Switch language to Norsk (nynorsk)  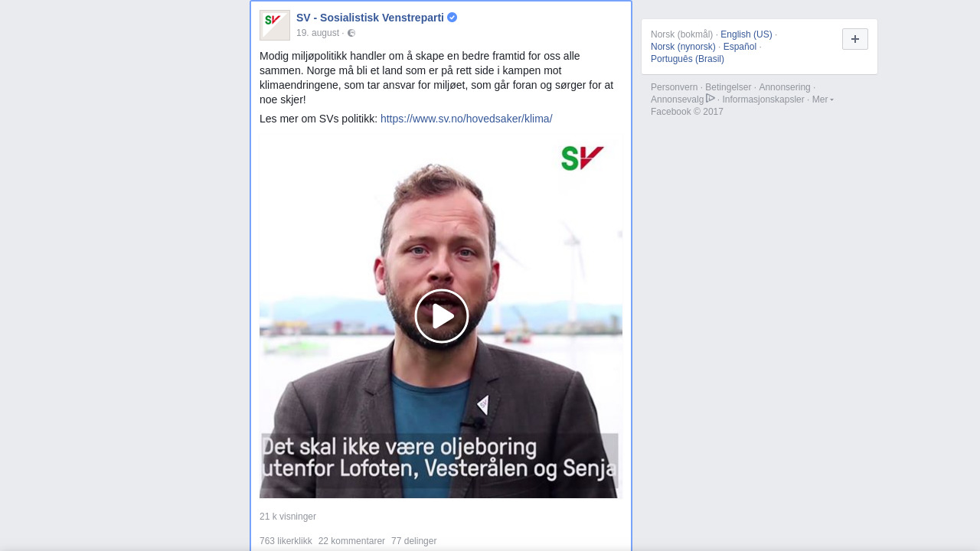coord(683,47)
